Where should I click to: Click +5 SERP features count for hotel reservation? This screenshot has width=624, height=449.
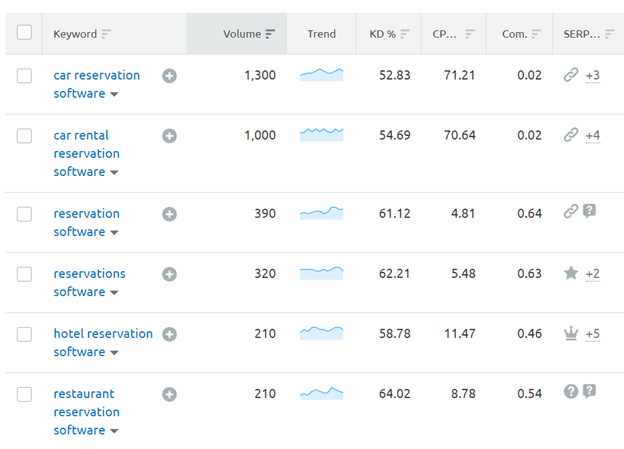pos(592,334)
